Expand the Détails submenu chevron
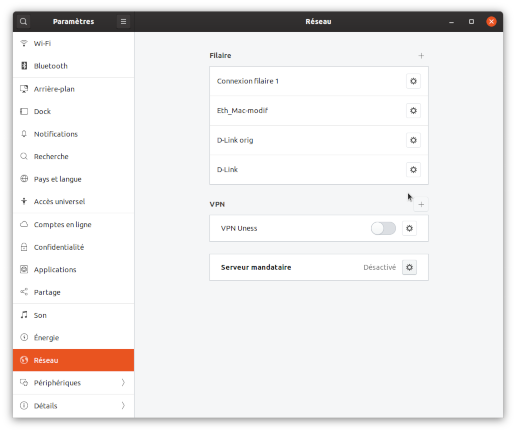This screenshot has height=432, width=516. click(123, 406)
